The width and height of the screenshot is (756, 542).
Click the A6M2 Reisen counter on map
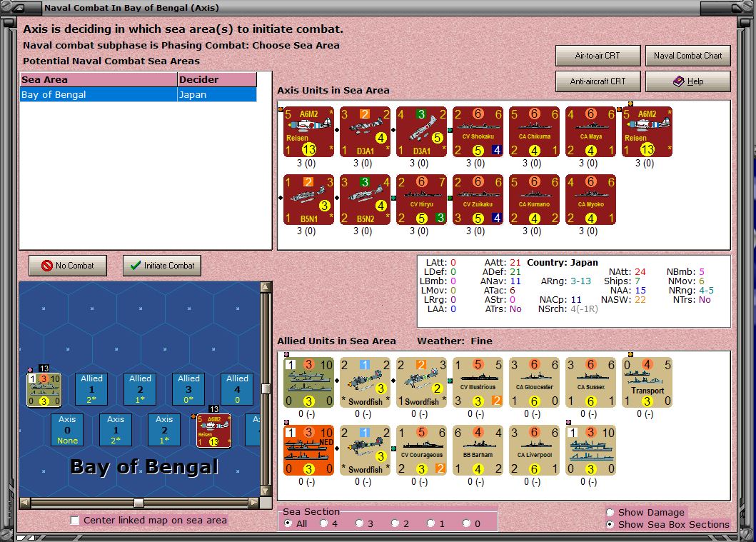tap(213, 431)
